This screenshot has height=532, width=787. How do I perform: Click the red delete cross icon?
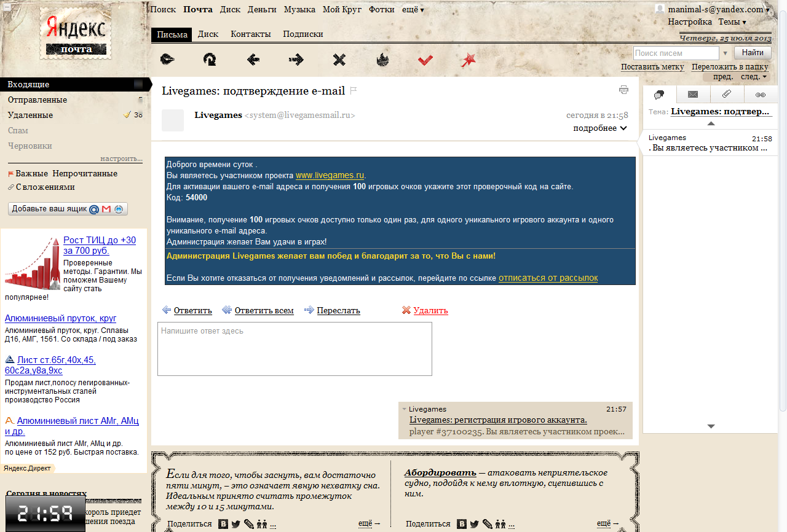coord(406,310)
